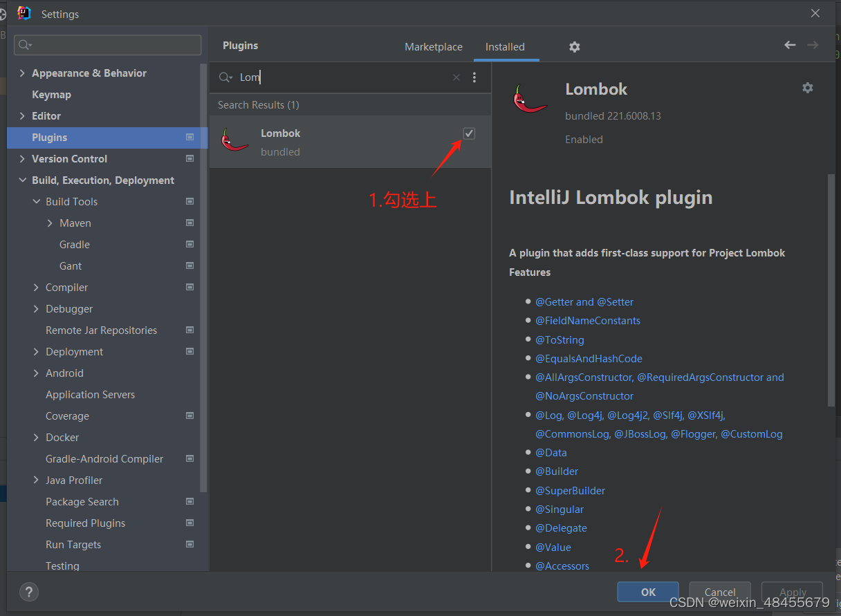Screen dimensions: 841x616
Task: Click the Lombok pepper plugin icon
Action: click(x=235, y=139)
